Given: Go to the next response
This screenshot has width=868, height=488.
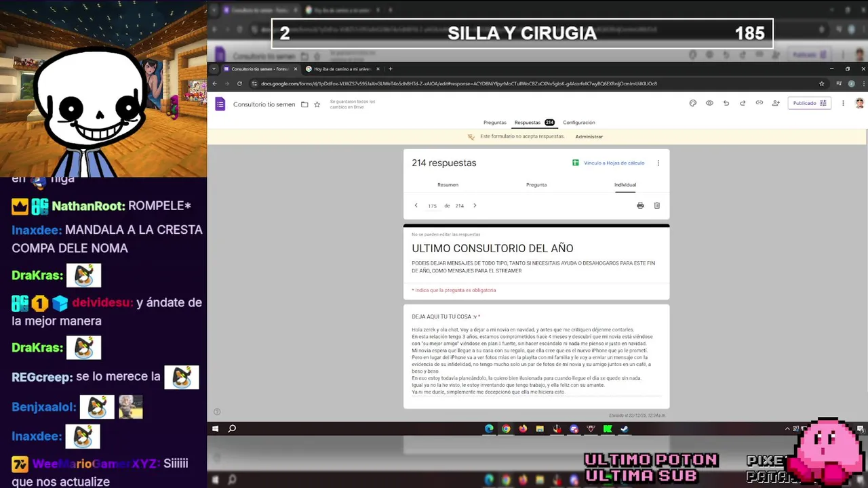Looking at the screenshot, I should coord(475,205).
